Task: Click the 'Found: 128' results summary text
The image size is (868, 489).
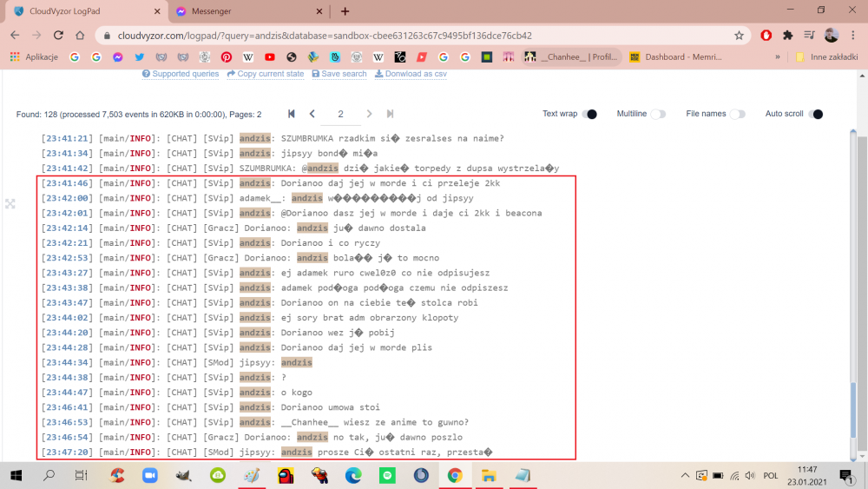Action: click(138, 114)
